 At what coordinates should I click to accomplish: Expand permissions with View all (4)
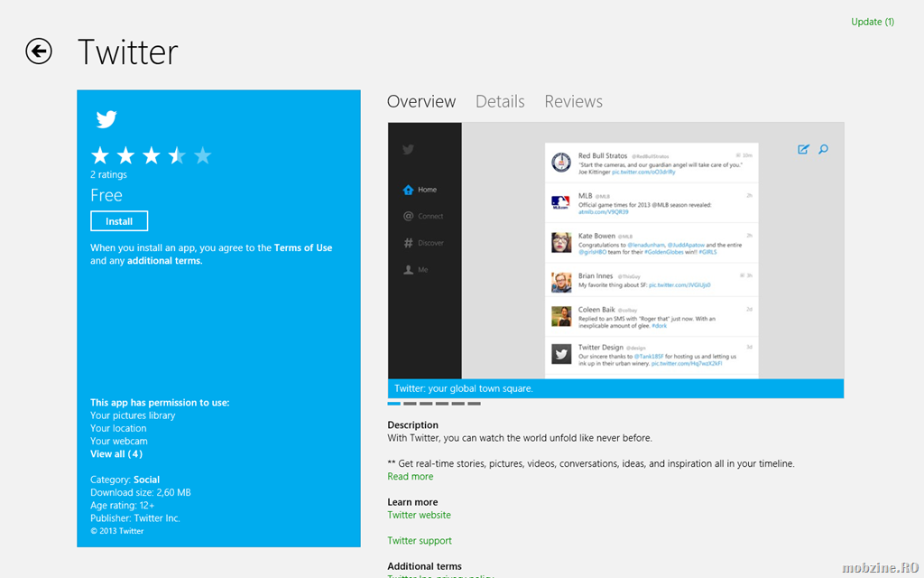point(116,454)
